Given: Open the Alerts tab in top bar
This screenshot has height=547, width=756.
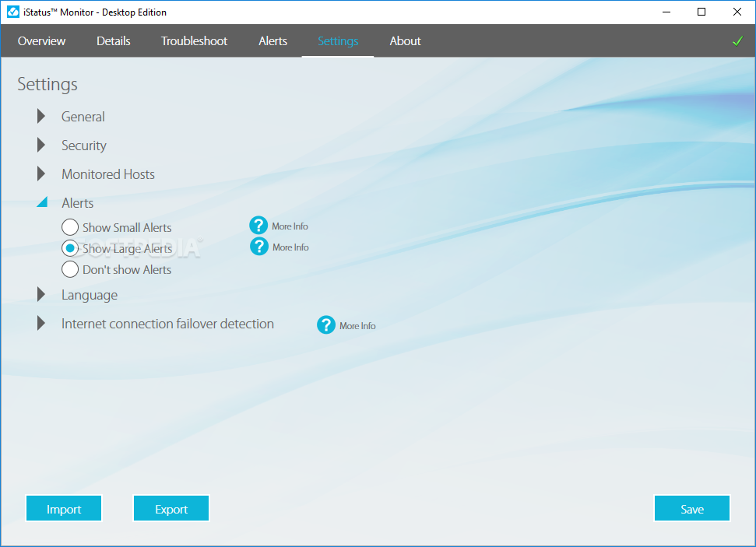Looking at the screenshot, I should coord(273,41).
